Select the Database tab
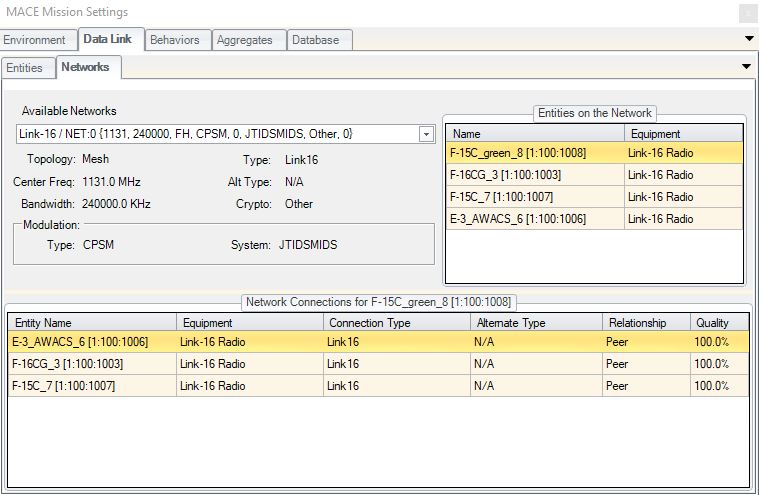The width and height of the screenshot is (759, 495). (x=319, y=40)
